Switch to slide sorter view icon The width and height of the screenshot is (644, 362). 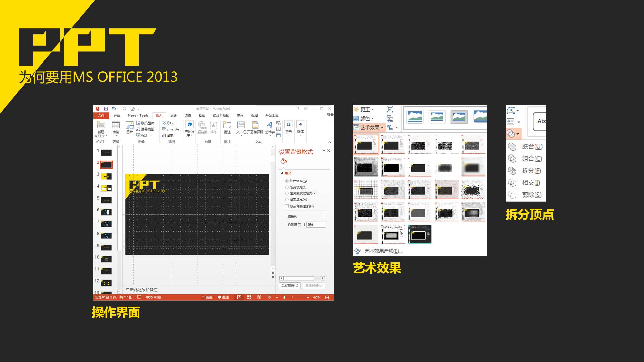(249, 297)
